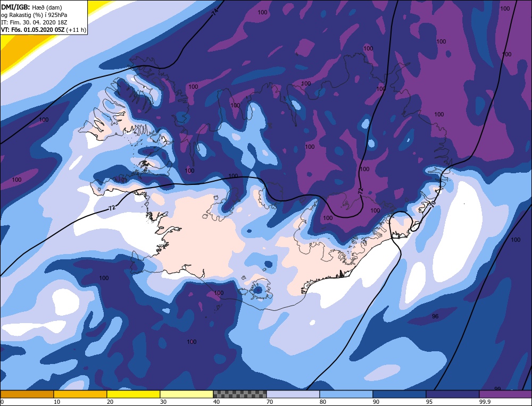The height and width of the screenshot is (406, 532).
Task: Click the dark orange 0–10 legend swatch
Action: 27,394
